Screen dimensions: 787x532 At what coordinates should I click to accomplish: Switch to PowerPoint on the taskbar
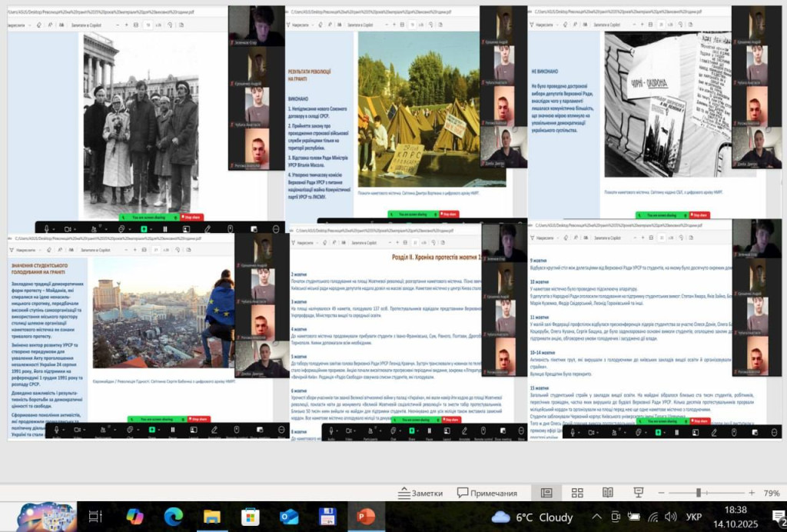tap(366, 517)
